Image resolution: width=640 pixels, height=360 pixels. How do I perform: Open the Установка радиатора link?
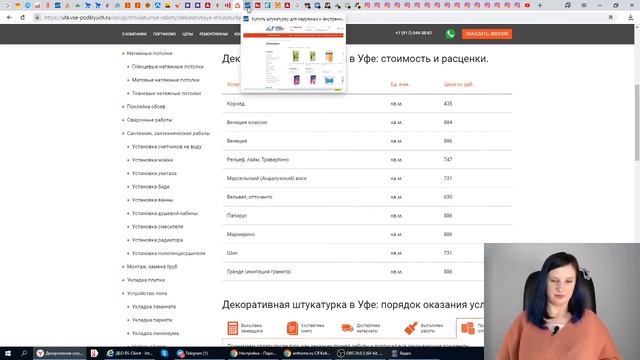[x=157, y=240]
